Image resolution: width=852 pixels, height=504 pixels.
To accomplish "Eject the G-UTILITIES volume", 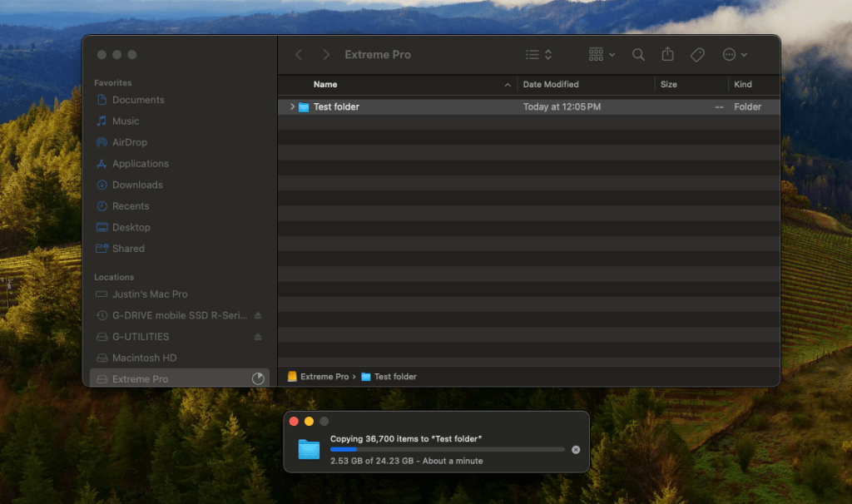I will 258,336.
